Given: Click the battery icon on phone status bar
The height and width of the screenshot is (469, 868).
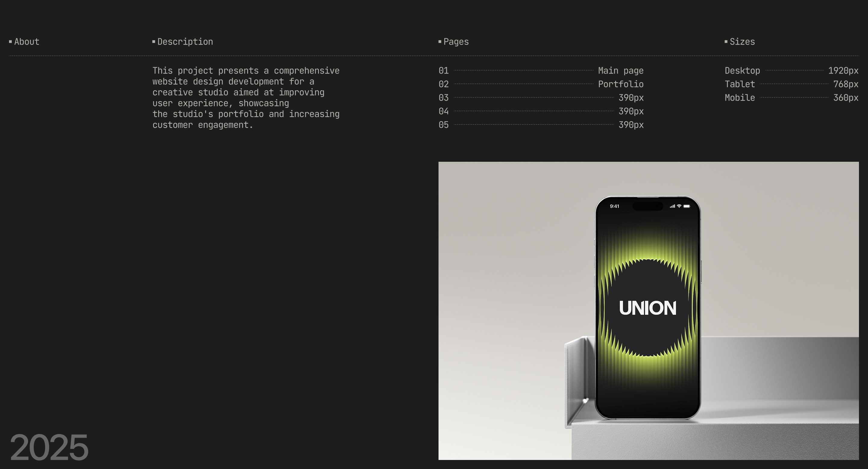Looking at the screenshot, I should coord(687,206).
